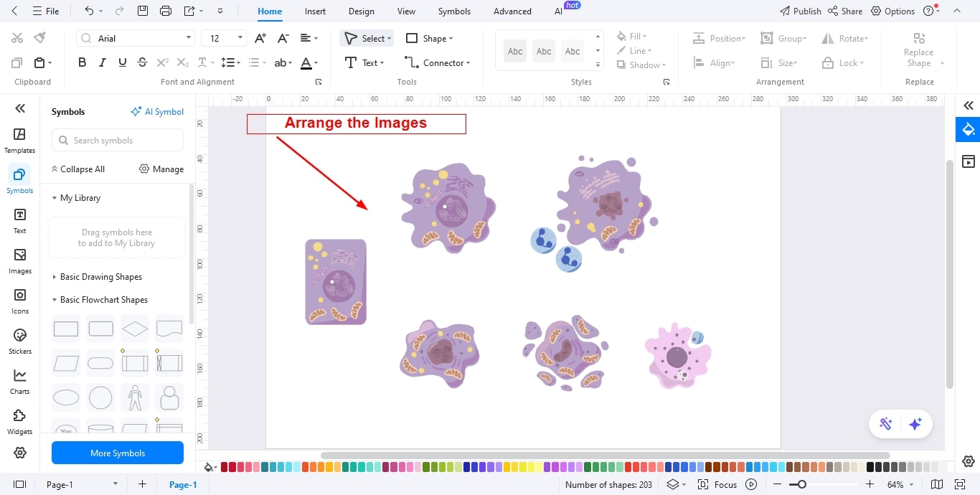
Task: Open Charts panel in left sidebar
Action: click(20, 382)
